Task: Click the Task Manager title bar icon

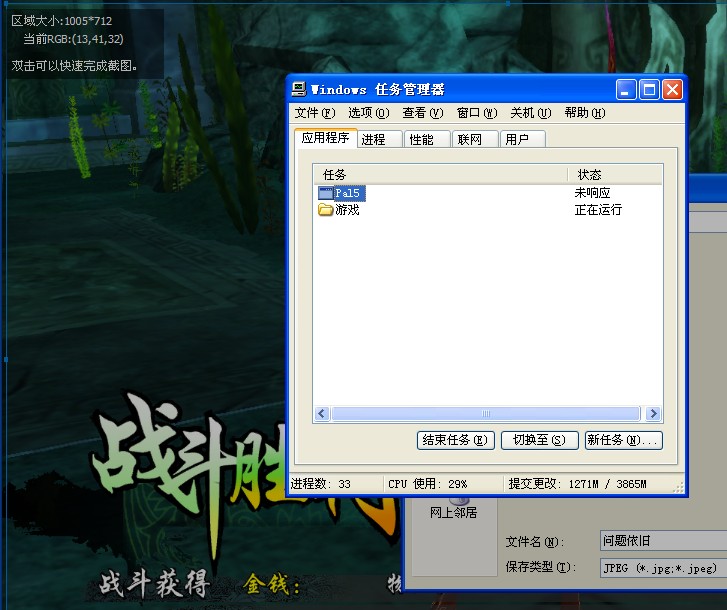Action: 299,89
